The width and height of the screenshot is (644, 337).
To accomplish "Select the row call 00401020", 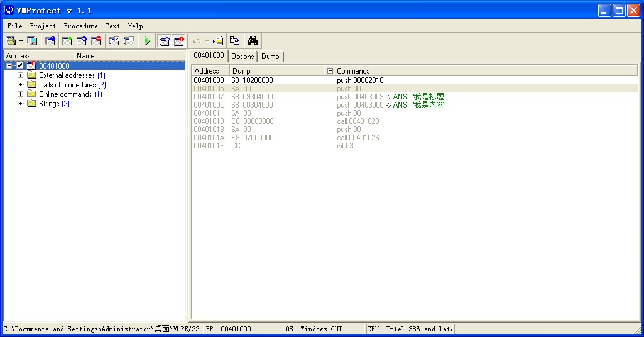I will 415,121.
